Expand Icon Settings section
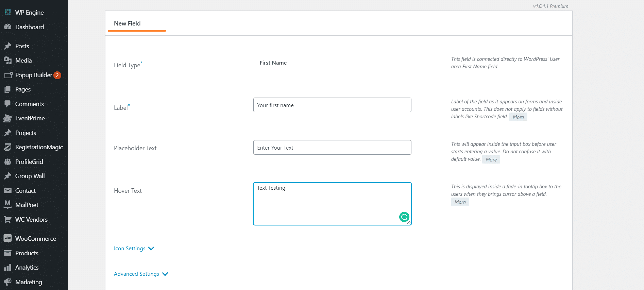 click(130, 249)
